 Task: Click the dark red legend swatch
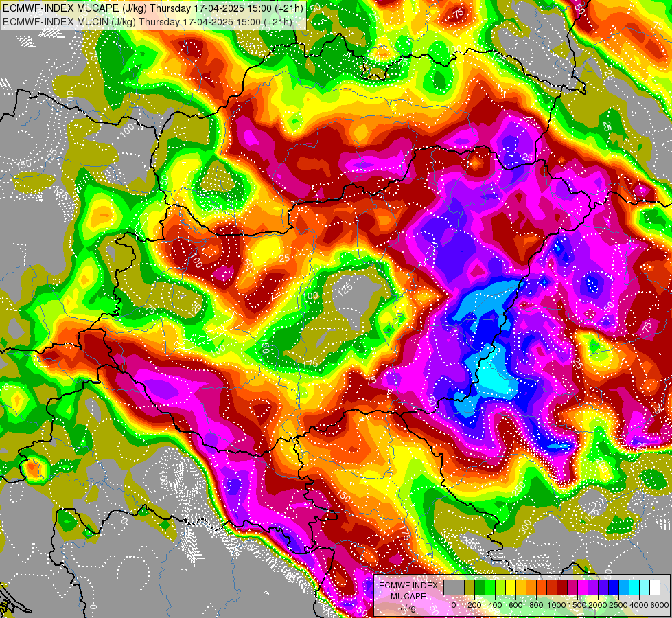pos(562,587)
